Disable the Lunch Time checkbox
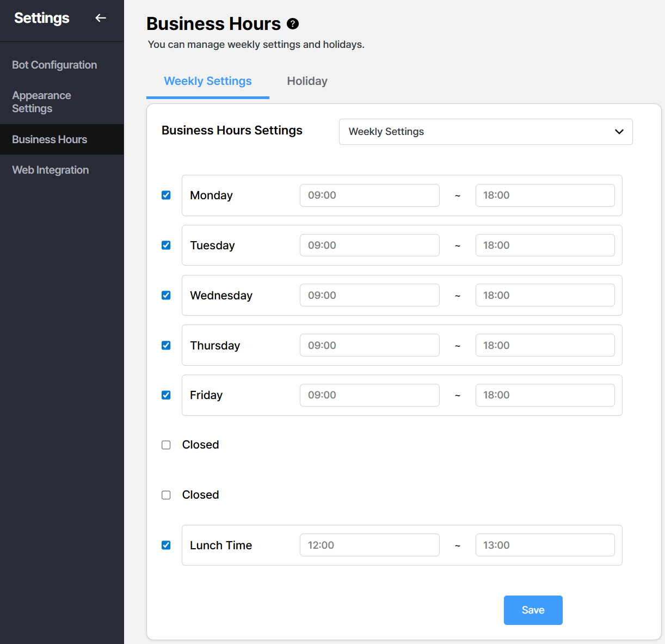 pos(166,545)
